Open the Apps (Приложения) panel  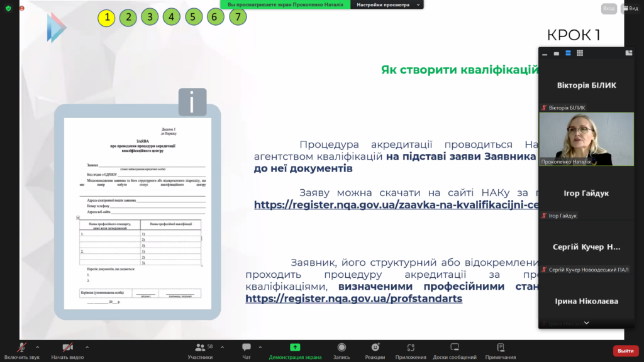(x=411, y=350)
